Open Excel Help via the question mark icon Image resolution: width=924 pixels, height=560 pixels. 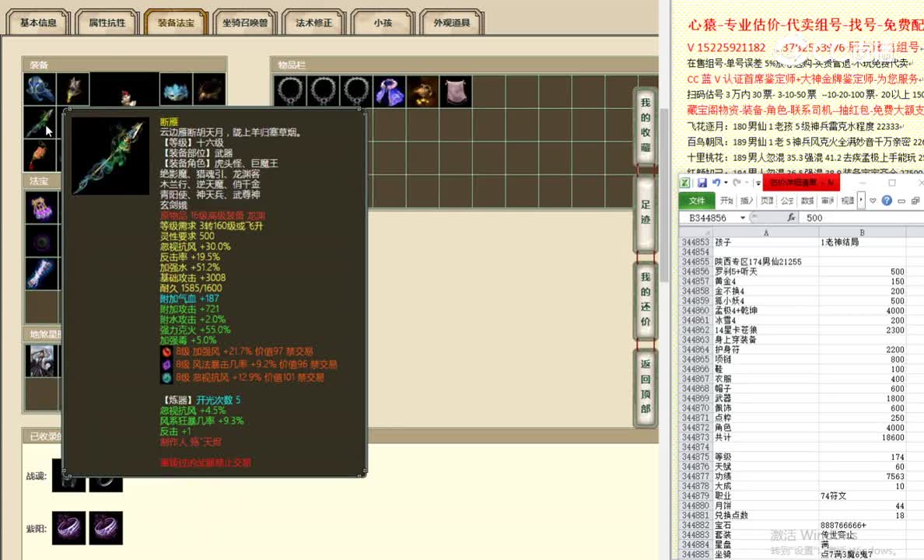(887, 200)
